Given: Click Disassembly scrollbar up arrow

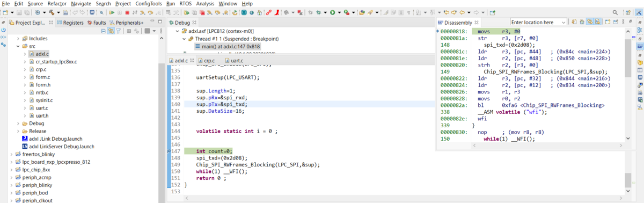Looking at the screenshot, I should 627,31.
